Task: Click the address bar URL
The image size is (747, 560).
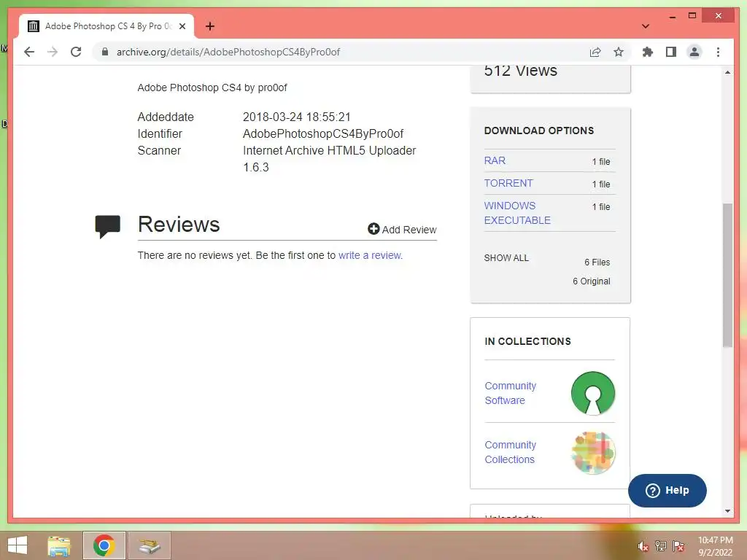Action: (228, 52)
